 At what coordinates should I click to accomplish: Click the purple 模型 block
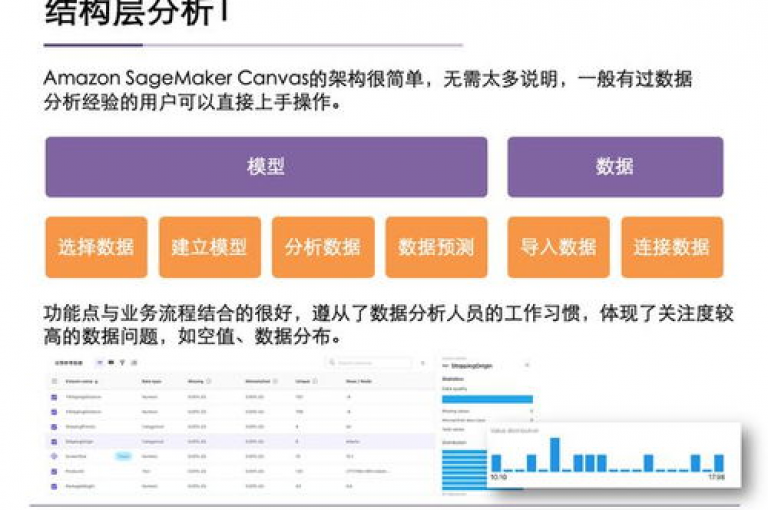(266, 167)
